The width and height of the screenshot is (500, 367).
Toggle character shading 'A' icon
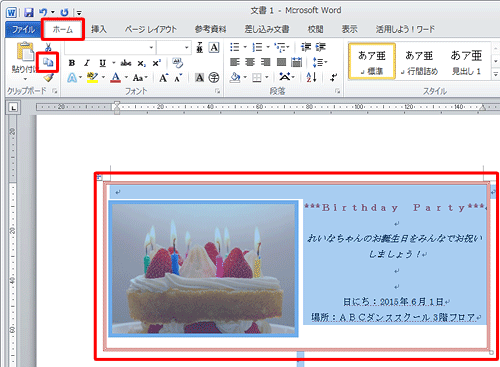click(x=199, y=78)
